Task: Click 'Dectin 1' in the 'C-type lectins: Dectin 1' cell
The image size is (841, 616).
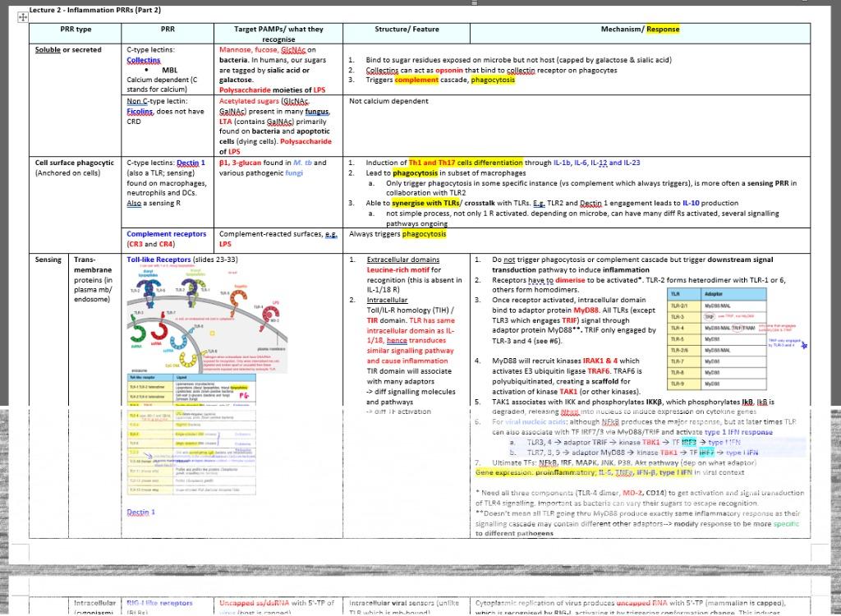Action: (191, 163)
